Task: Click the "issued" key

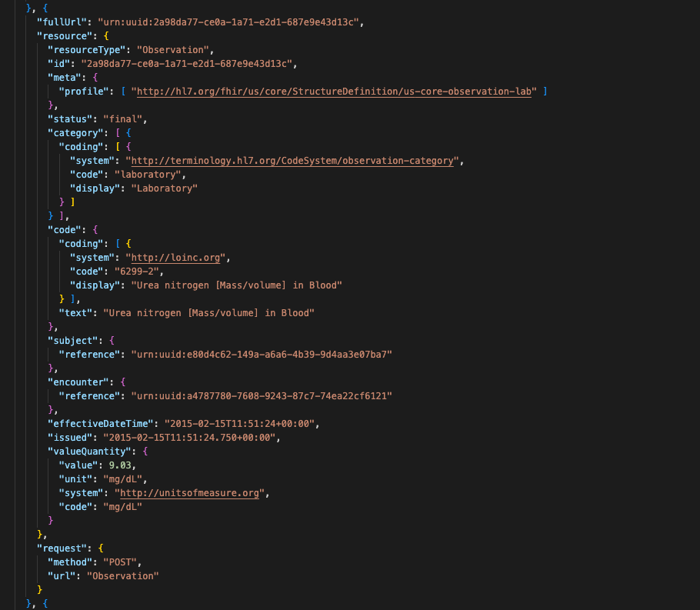Action: pos(70,438)
